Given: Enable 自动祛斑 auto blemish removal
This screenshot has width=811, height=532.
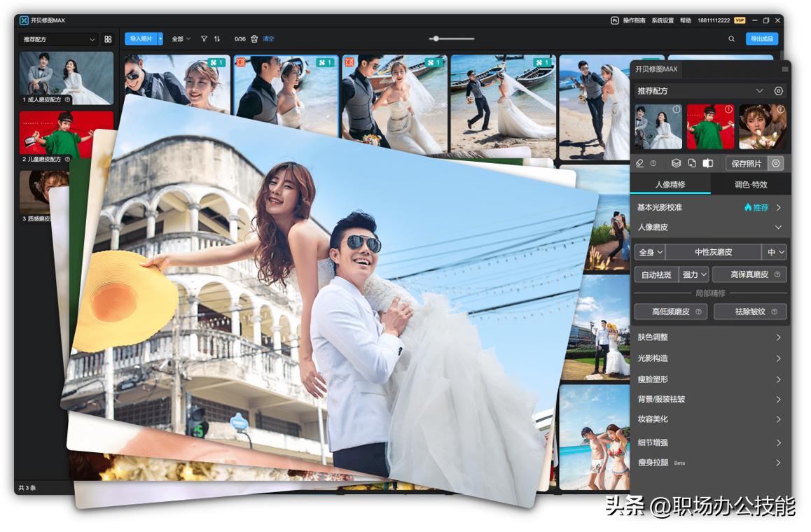Looking at the screenshot, I should (656, 274).
